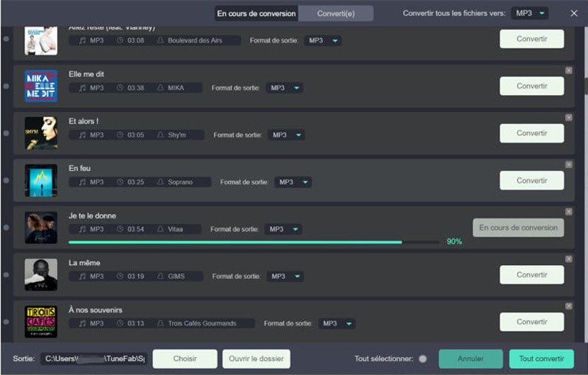Open output format dropdown for Boulevard des Airs

point(323,40)
